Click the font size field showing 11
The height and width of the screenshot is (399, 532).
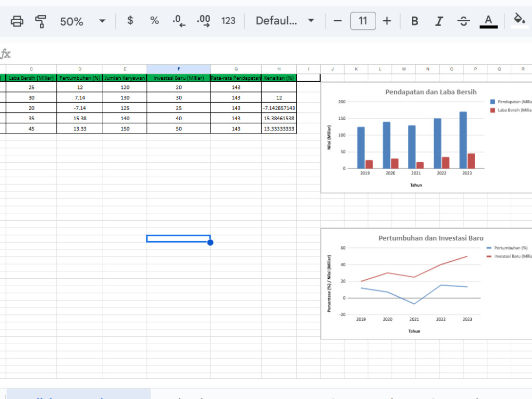363,21
